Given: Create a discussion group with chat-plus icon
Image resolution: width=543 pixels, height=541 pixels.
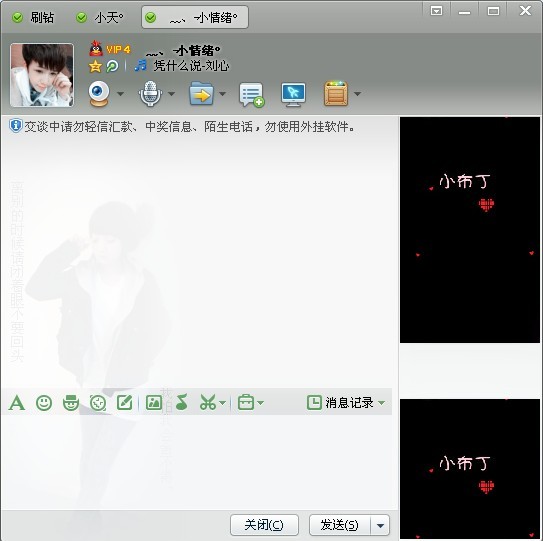Looking at the screenshot, I should 252,94.
